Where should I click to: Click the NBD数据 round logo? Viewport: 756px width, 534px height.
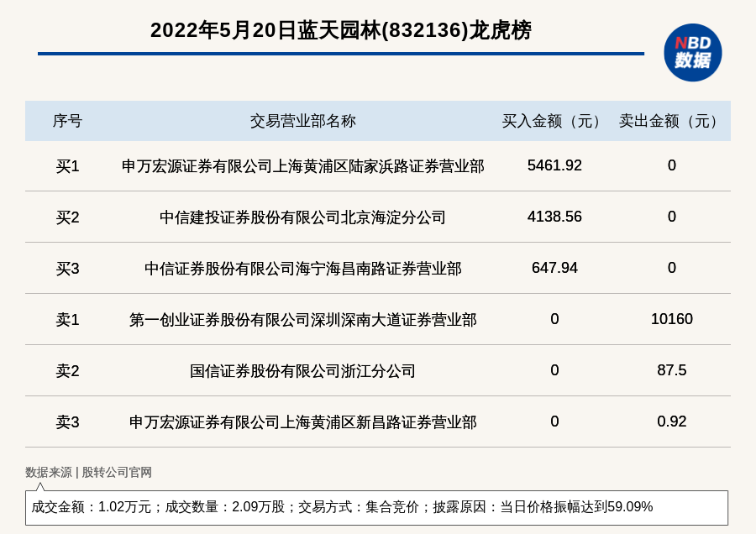[692, 52]
